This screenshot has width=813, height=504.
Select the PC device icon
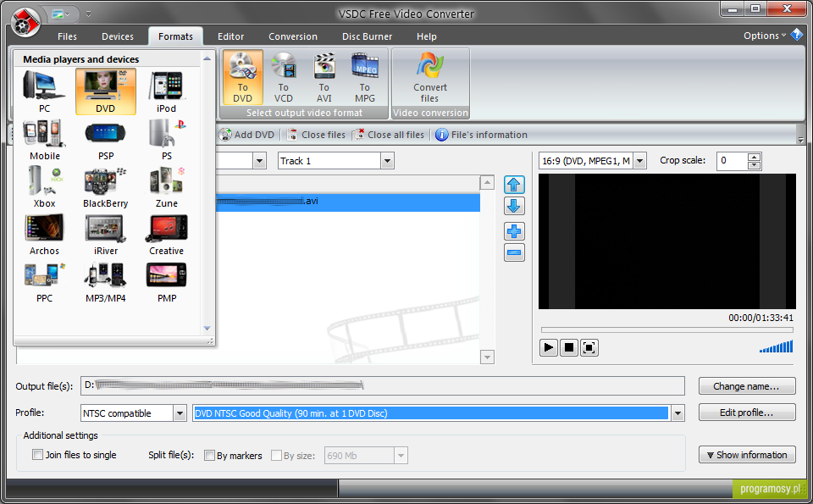[45, 92]
